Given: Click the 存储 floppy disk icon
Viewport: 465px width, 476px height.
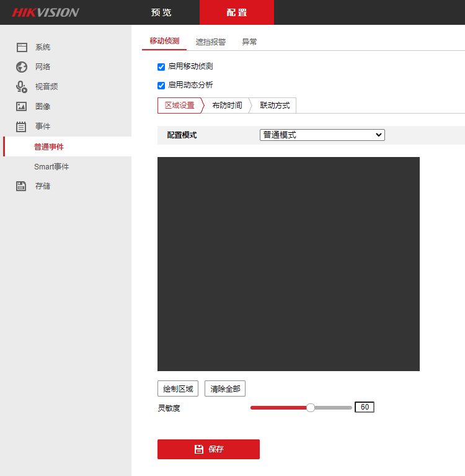Looking at the screenshot, I should coord(21,186).
